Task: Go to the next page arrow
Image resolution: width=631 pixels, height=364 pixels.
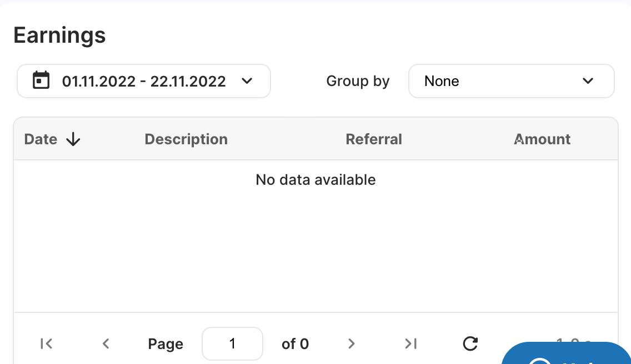Action: coord(351,343)
